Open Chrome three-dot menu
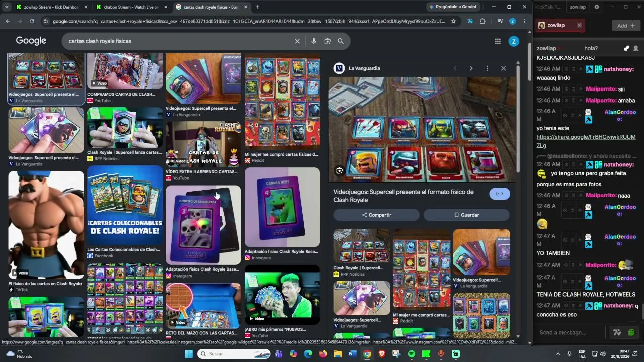Image resolution: width=644 pixels, height=362 pixels. click(x=524, y=21)
